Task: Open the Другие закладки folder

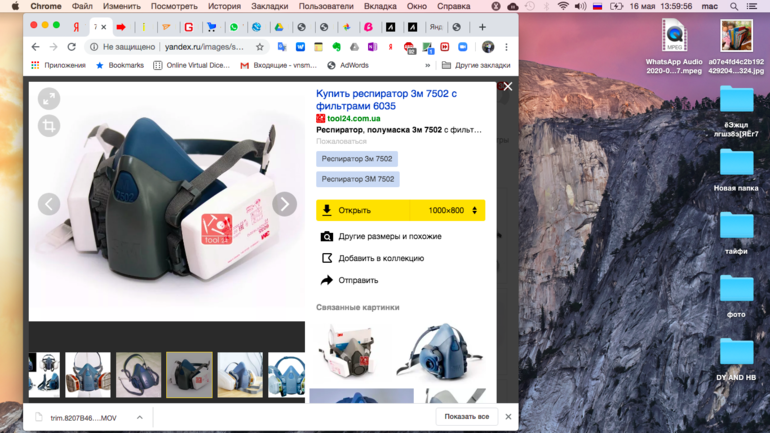Action: (476, 65)
